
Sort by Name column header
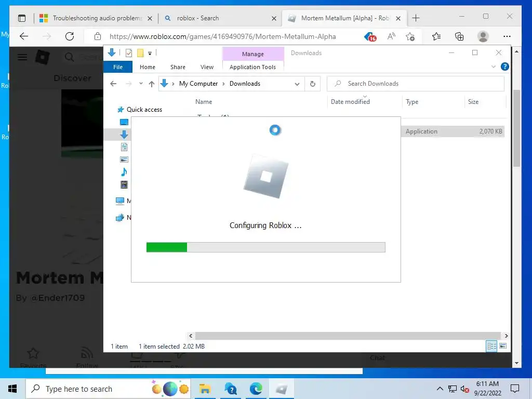(x=204, y=101)
